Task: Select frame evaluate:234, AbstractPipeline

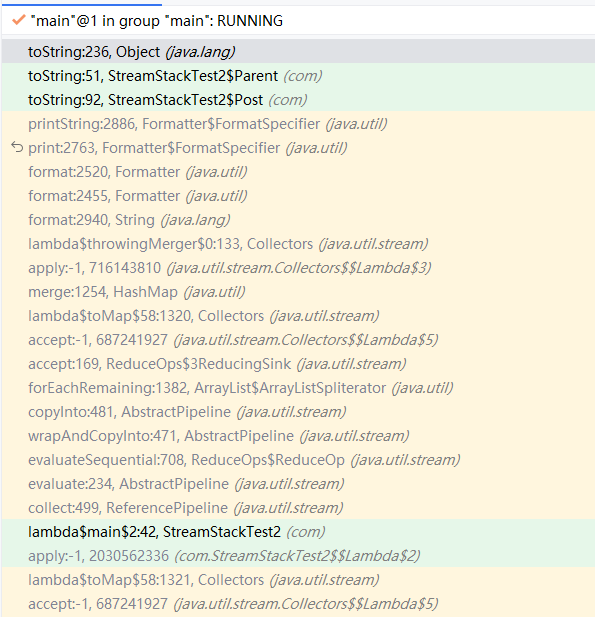Action: coord(298,484)
